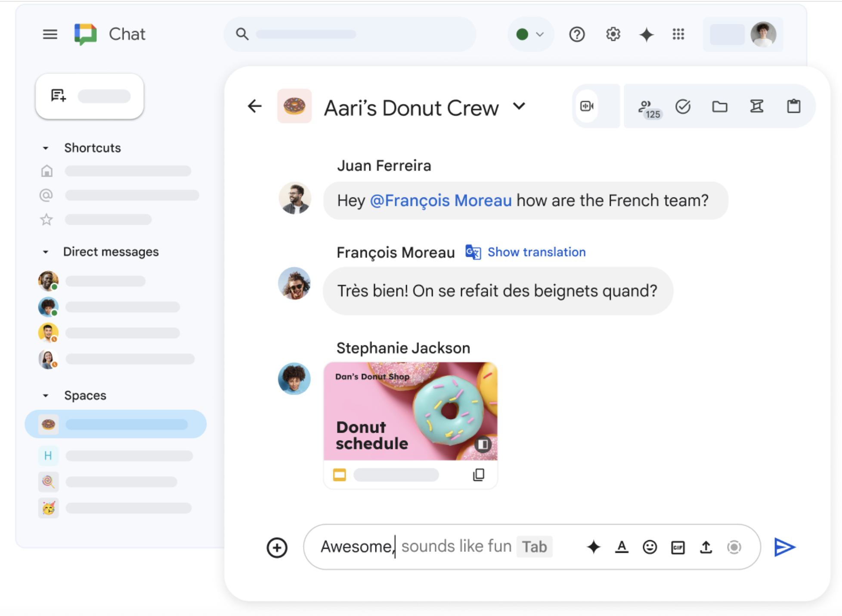
Task: Open the Donut schedule slides attachment thumbnail
Action: (x=410, y=411)
